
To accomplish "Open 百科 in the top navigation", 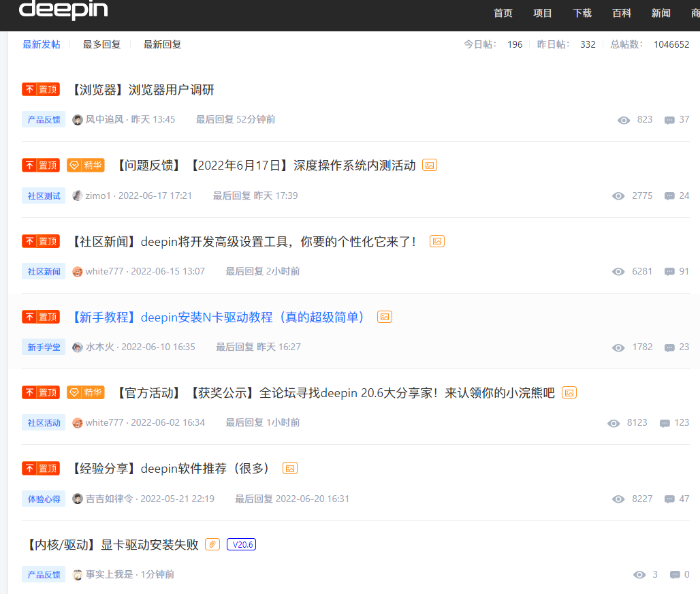I will (x=622, y=13).
